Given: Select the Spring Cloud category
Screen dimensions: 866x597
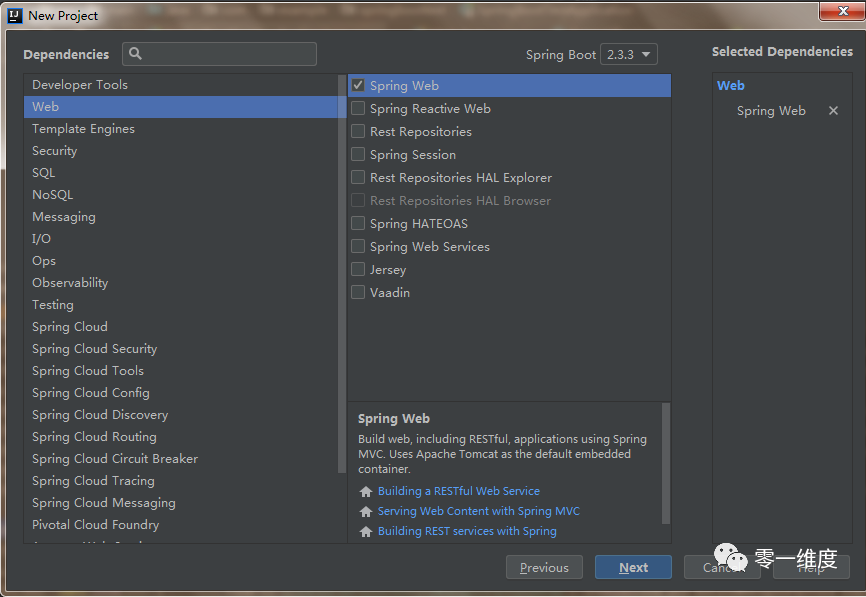Looking at the screenshot, I should (x=181, y=327).
